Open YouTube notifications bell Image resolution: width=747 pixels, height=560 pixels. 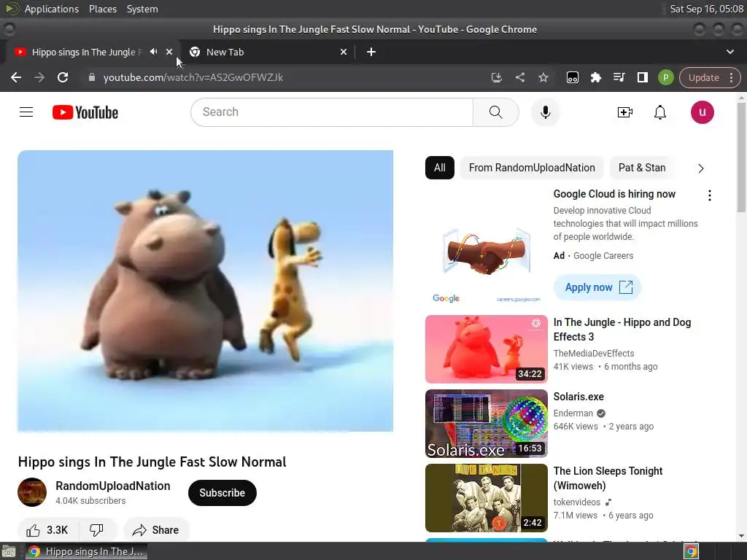pos(659,112)
